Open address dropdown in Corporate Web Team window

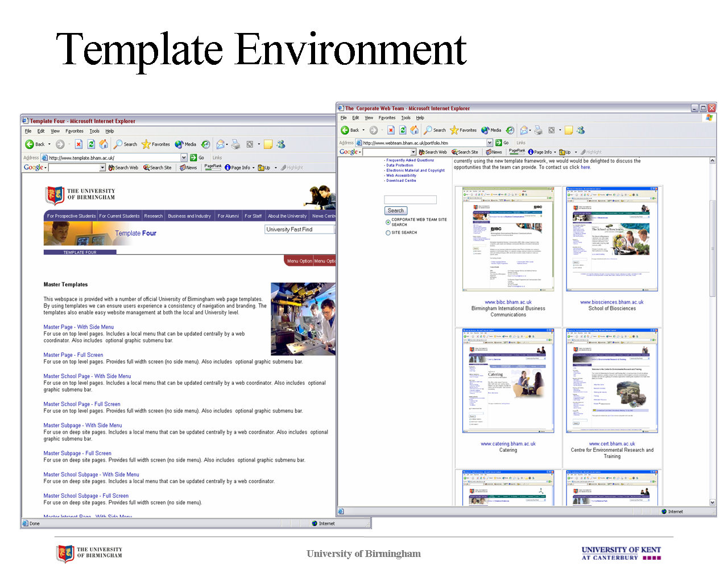pyautogui.click(x=490, y=143)
